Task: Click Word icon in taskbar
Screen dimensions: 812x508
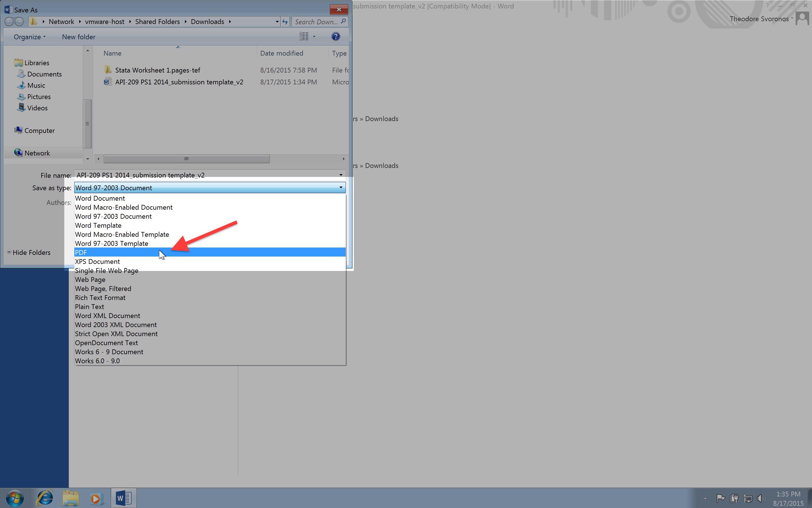Action: (x=123, y=498)
